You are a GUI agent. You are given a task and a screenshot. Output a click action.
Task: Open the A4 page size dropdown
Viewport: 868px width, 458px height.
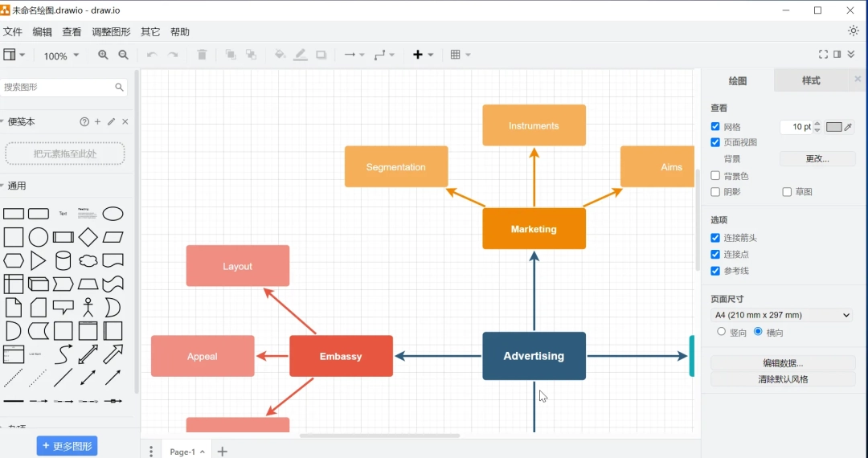[x=782, y=315]
